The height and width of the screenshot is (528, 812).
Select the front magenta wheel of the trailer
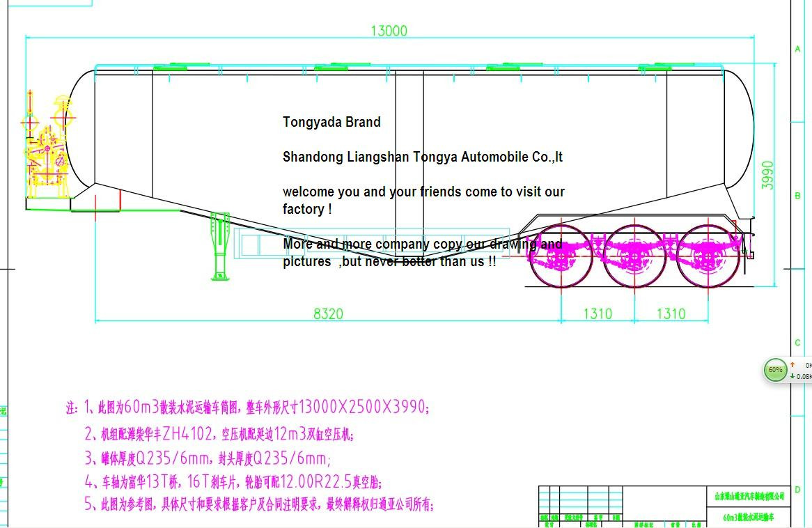[561, 256]
